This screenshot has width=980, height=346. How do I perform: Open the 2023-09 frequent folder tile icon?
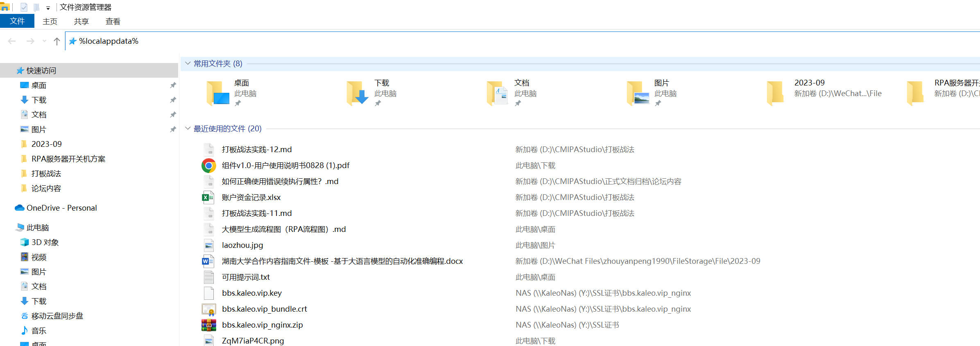tap(775, 93)
